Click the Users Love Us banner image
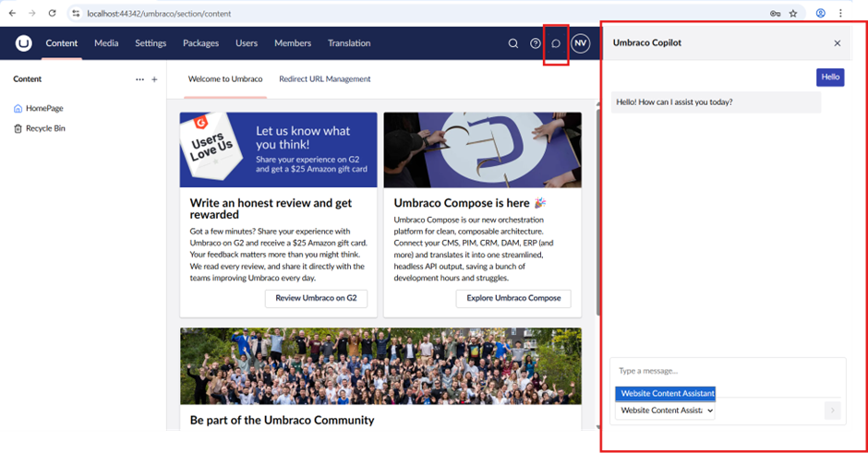Viewport: 868px width, 453px height. point(279,149)
